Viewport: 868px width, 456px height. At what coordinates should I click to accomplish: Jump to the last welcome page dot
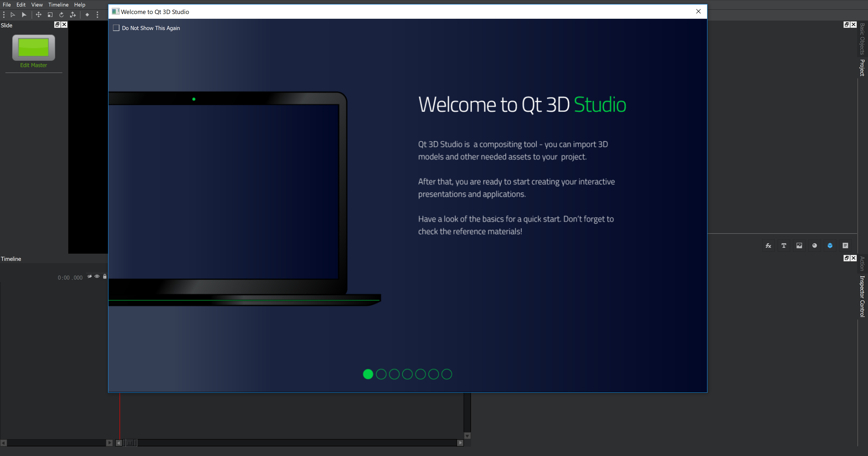(x=446, y=374)
